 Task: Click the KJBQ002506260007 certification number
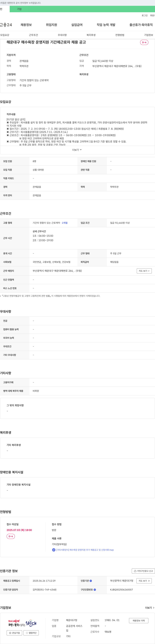point(121,590)
